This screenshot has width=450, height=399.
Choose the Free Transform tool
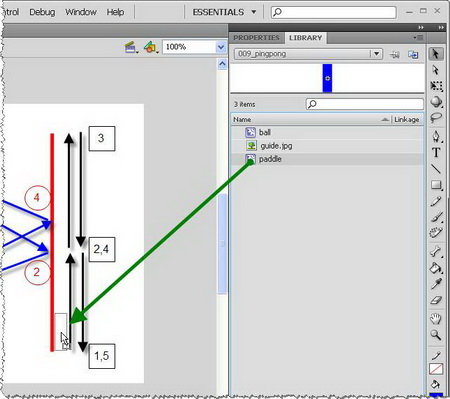(436, 86)
